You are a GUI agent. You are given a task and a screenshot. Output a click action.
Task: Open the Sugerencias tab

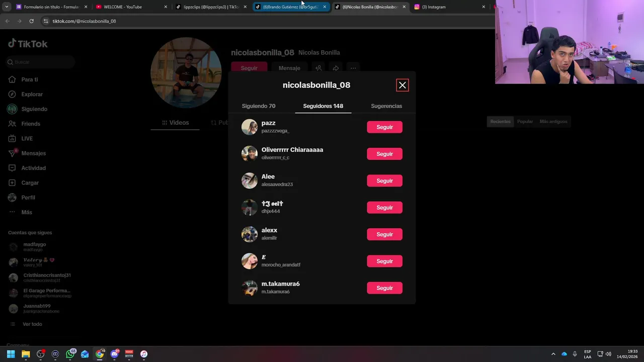(x=386, y=106)
